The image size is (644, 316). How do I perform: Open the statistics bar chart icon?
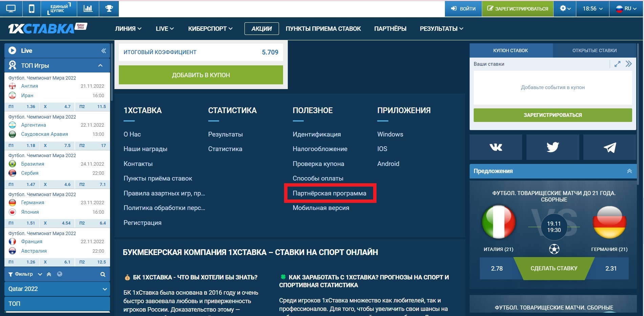88,8
